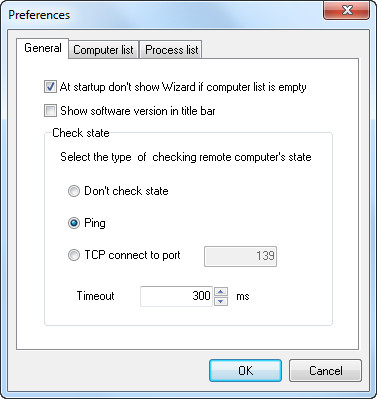The height and width of the screenshot is (399, 377).
Task: Open the Process list tab
Action: point(171,50)
